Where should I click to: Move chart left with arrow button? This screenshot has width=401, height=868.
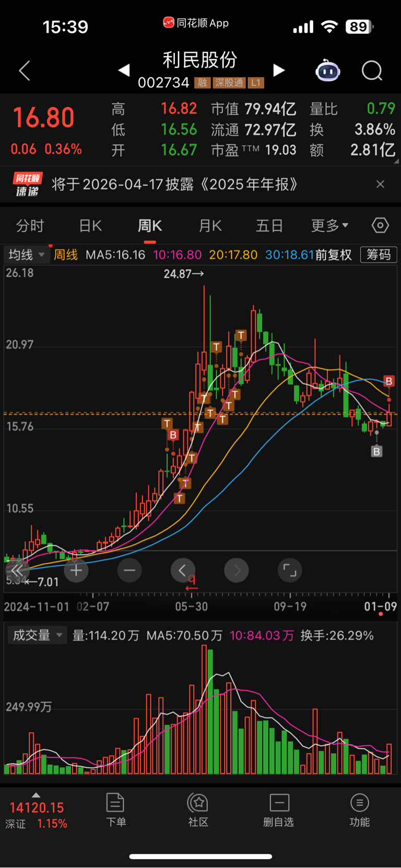click(183, 570)
